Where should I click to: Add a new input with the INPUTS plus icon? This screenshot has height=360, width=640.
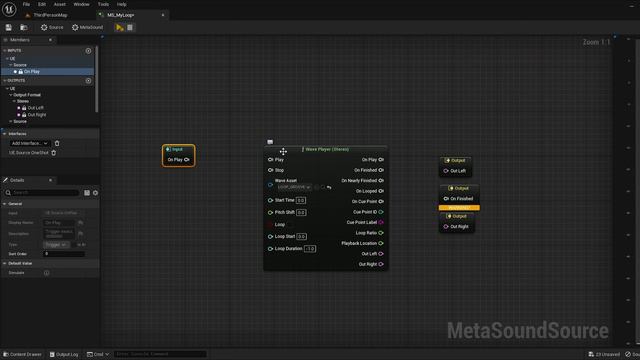click(88, 51)
